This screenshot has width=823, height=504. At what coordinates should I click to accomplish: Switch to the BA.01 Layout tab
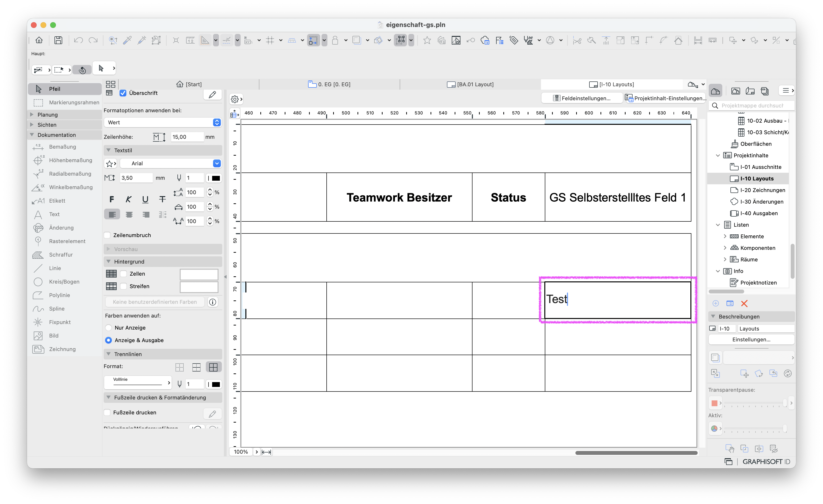[x=470, y=85]
